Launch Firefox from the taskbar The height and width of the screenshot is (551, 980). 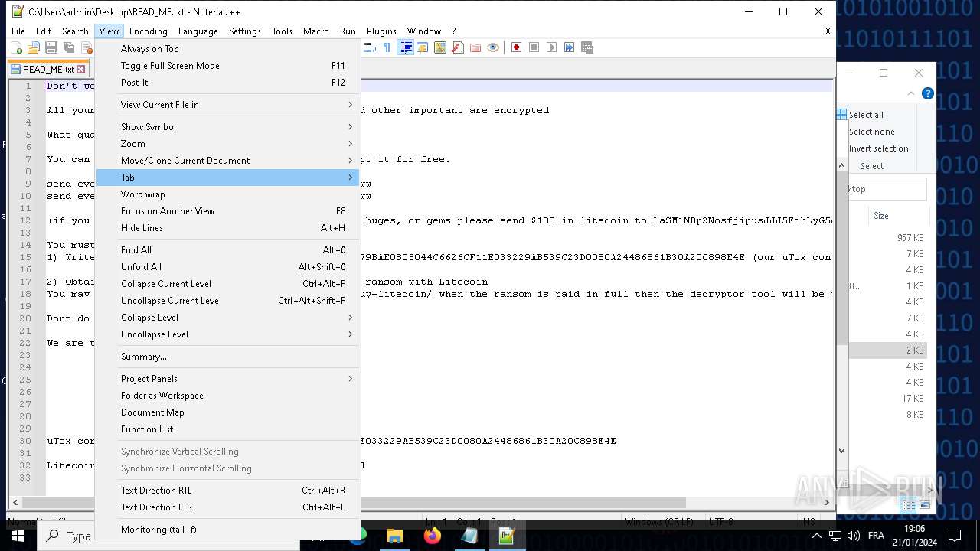[x=433, y=536]
